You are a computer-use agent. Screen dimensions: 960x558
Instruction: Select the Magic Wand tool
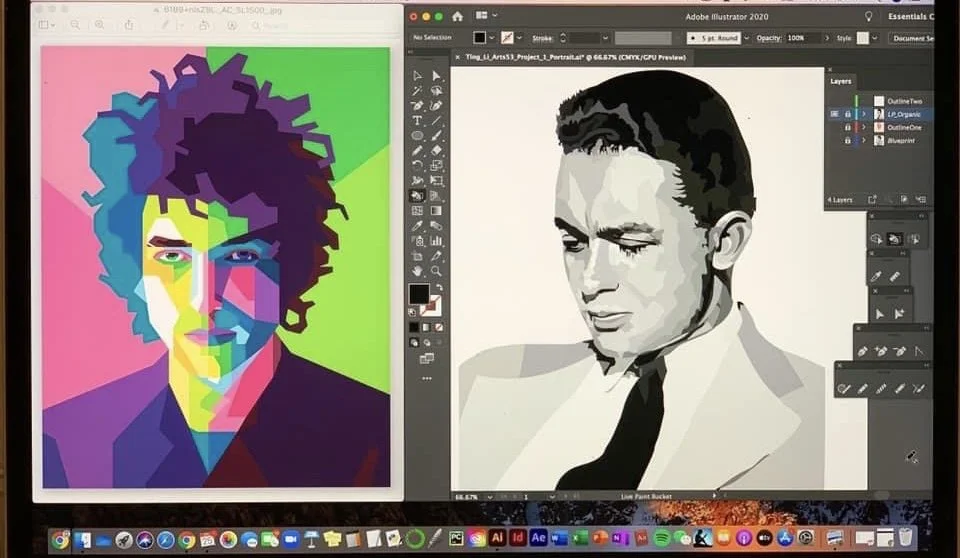tap(418, 91)
